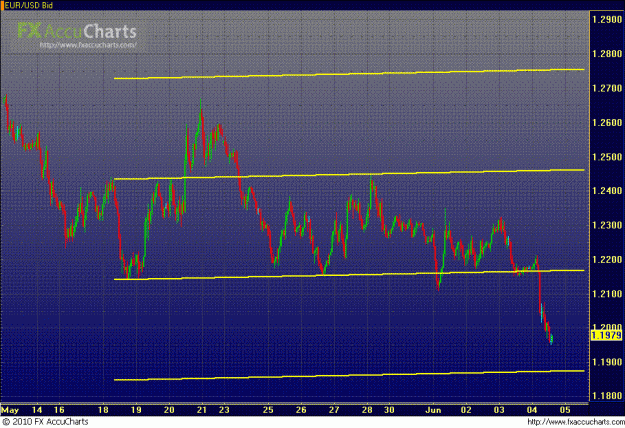The width and height of the screenshot is (625, 428).
Task: Select date 25 on the time axis
Action: point(268,410)
